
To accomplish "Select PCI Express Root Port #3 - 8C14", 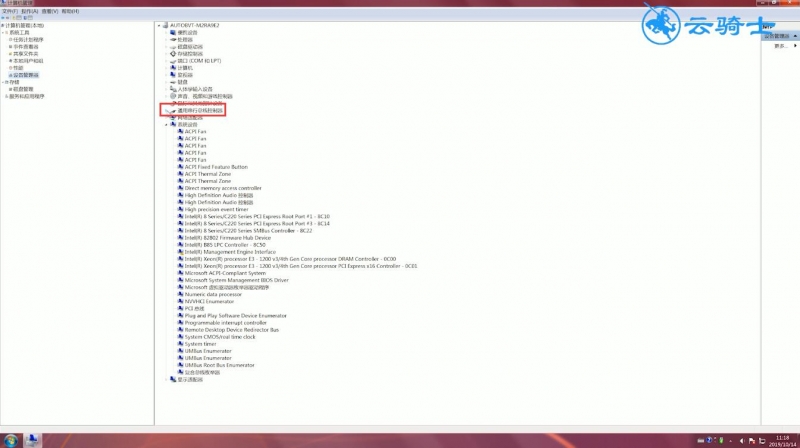I will (257, 224).
